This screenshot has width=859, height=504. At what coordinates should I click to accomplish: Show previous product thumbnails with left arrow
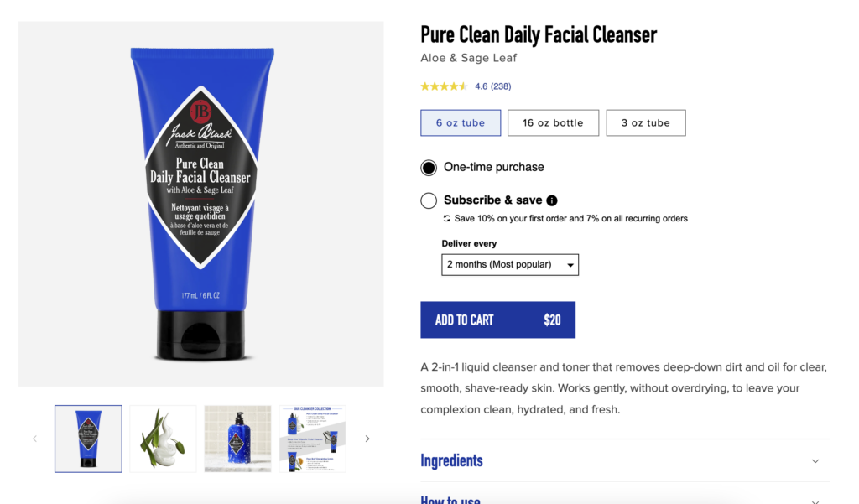tap(34, 439)
